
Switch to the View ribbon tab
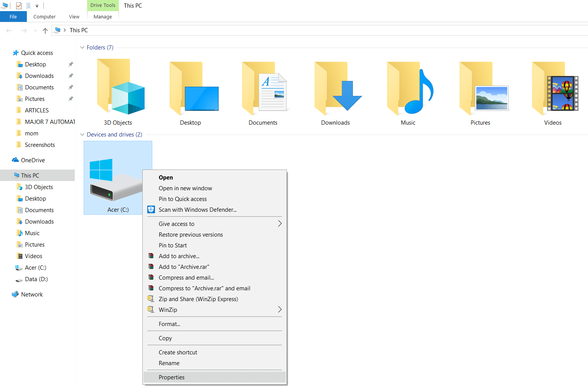[74, 17]
